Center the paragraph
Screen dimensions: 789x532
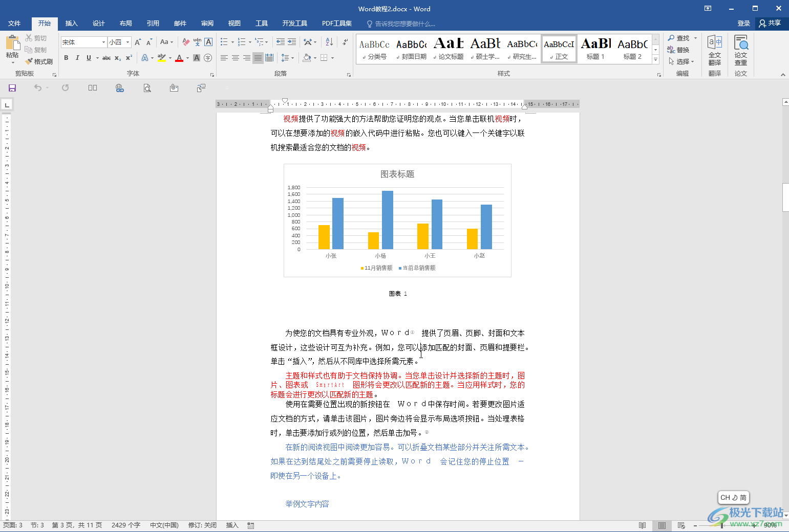(236, 58)
